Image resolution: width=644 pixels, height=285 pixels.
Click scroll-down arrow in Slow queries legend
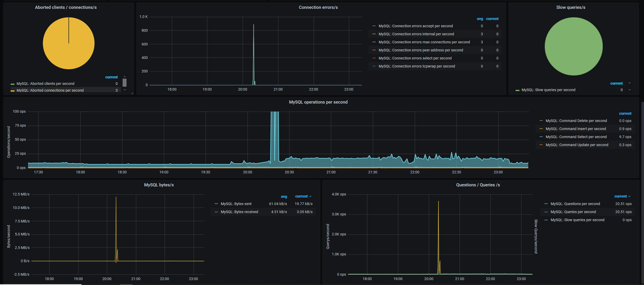coord(629,90)
